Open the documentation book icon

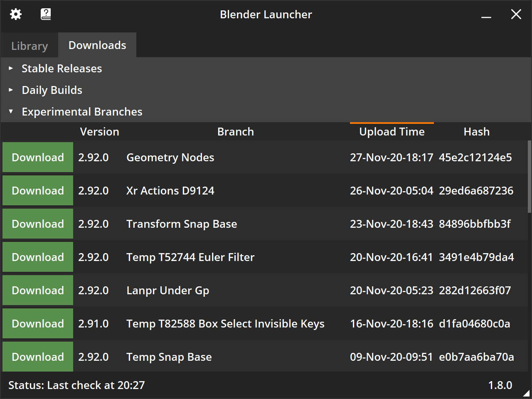click(x=46, y=15)
